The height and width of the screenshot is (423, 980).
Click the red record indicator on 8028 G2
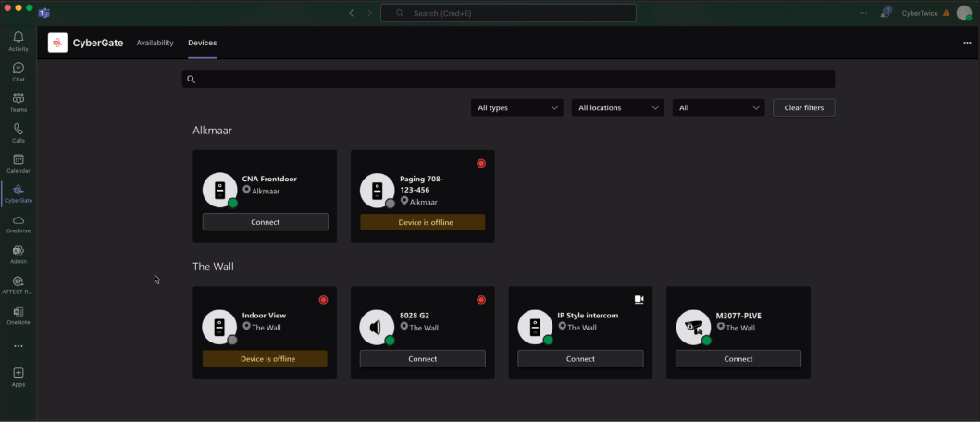coord(480,299)
